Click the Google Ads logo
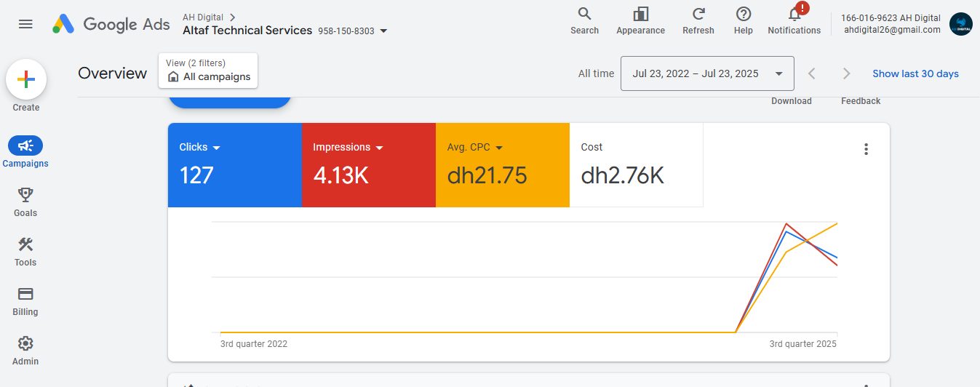980x387 pixels. click(111, 24)
